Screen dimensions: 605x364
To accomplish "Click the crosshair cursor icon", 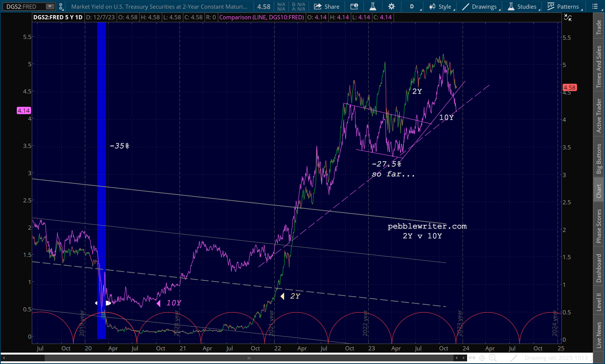I will tap(482, 358).
